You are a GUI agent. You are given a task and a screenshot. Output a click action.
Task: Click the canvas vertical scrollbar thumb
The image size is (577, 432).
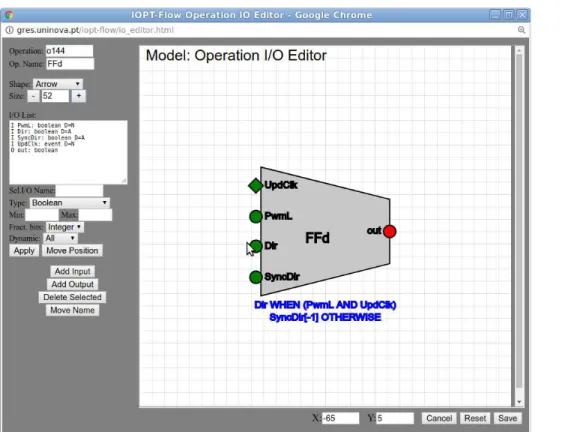tap(519, 221)
